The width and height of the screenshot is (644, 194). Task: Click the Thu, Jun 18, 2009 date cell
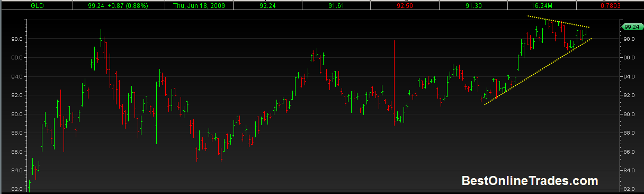199,5
